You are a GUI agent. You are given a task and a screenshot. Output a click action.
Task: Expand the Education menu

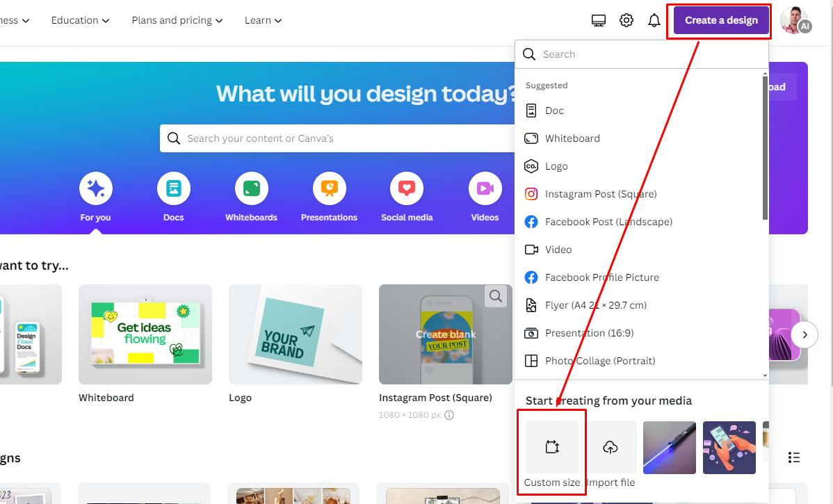tap(80, 20)
